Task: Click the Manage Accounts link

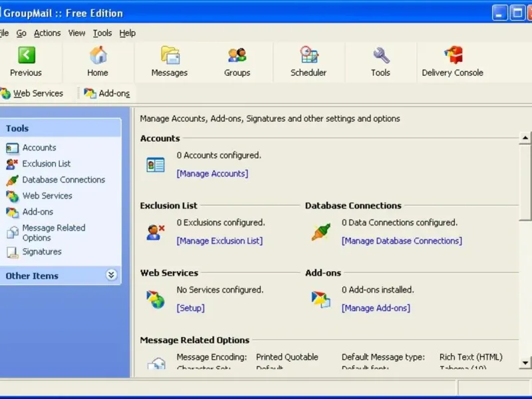Action: tap(212, 174)
